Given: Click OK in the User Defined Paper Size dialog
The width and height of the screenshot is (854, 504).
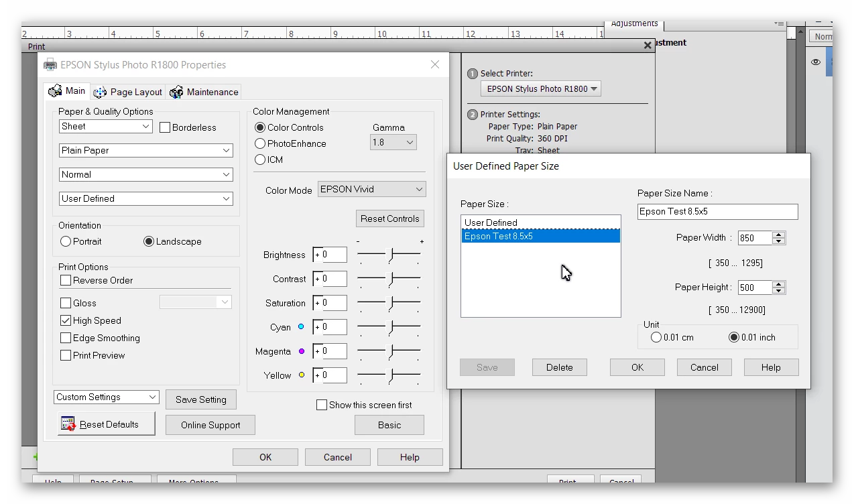Looking at the screenshot, I should pyautogui.click(x=637, y=367).
